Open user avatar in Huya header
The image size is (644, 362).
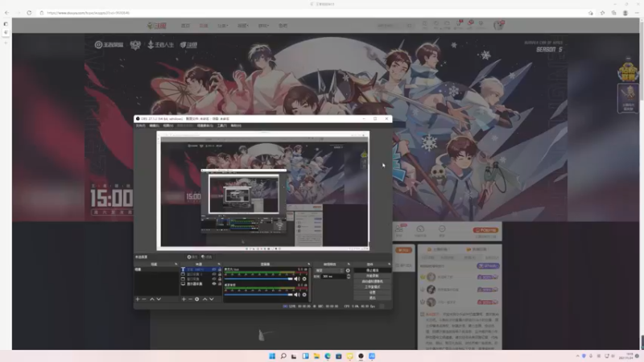(498, 26)
